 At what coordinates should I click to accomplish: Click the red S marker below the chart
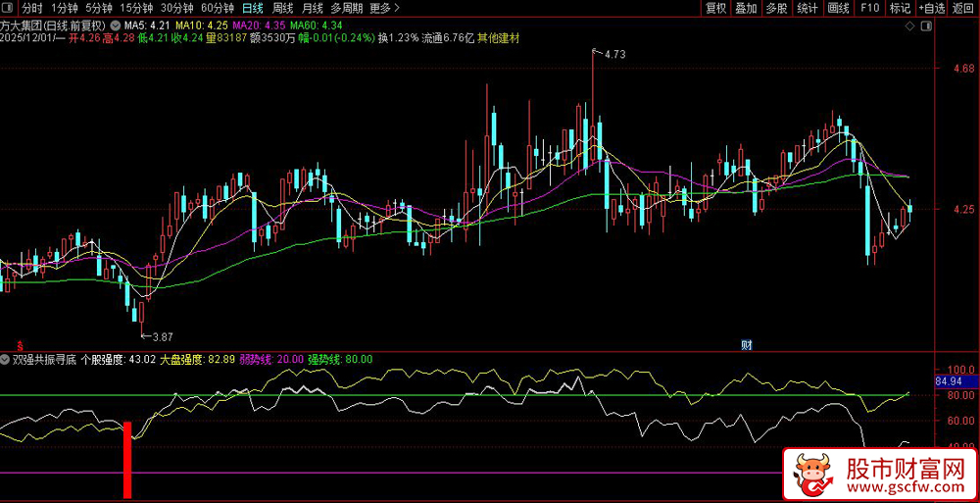click(20, 345)
